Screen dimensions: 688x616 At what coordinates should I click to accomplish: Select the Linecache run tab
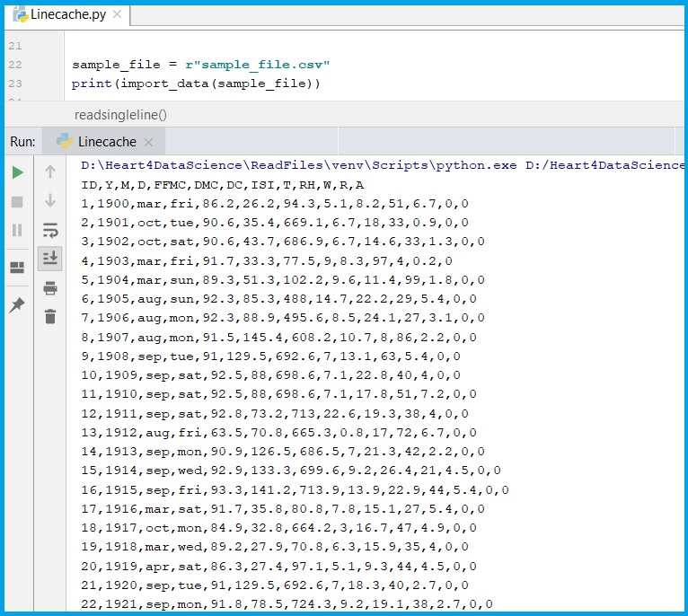tap(106, 142)
